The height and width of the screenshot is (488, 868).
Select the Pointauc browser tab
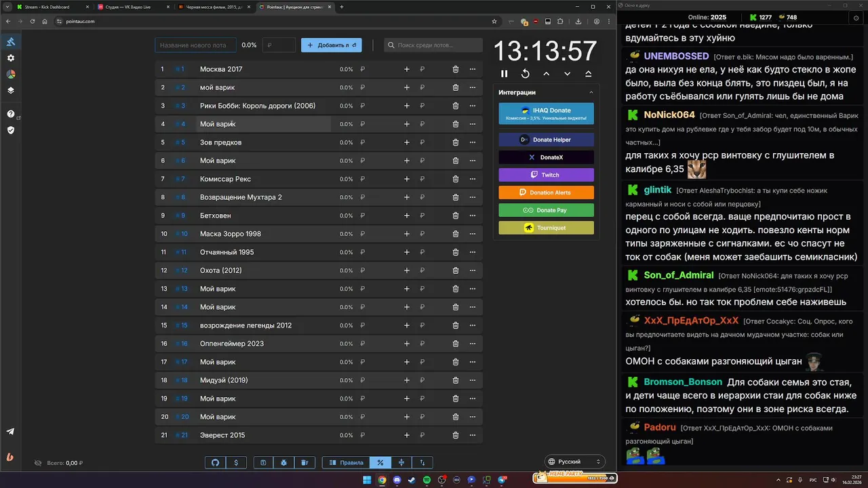[x=295, y=7]
